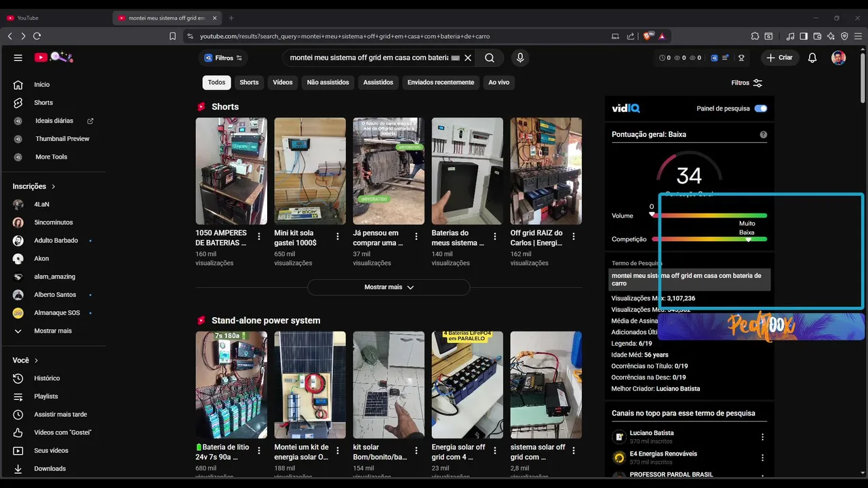Open 'Baterias do meus sistema' short thumbnail
The image size is (868, 488).
467,171
